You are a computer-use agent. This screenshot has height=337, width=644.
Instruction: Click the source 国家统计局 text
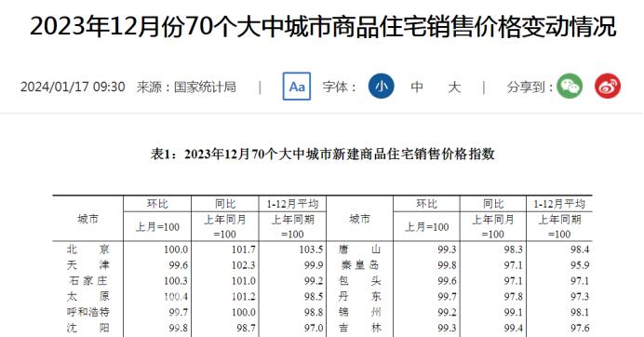205,87
